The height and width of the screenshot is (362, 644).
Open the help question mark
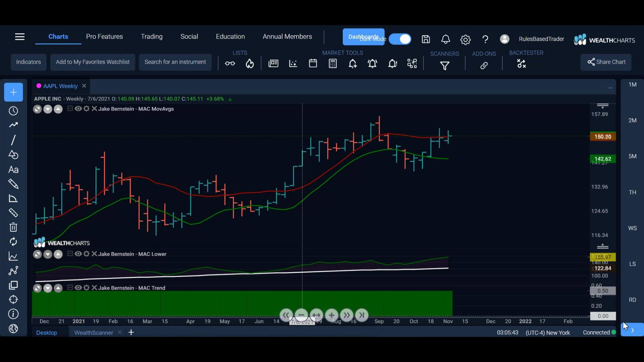tap(485, 40)
